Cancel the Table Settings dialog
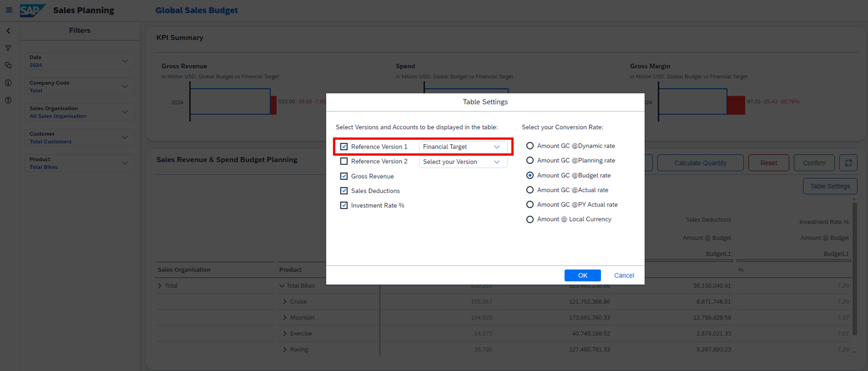This screenshot has width=868, height=371. tap(624, 275)
